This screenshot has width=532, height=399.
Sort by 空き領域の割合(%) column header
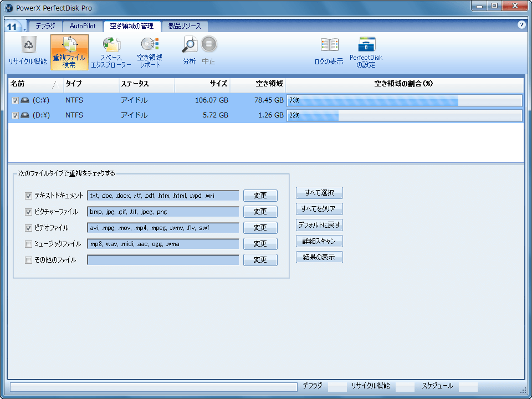[405, 84]
